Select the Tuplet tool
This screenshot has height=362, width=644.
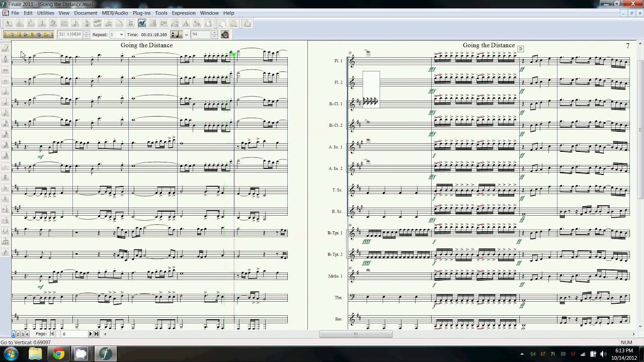[109, 23]
